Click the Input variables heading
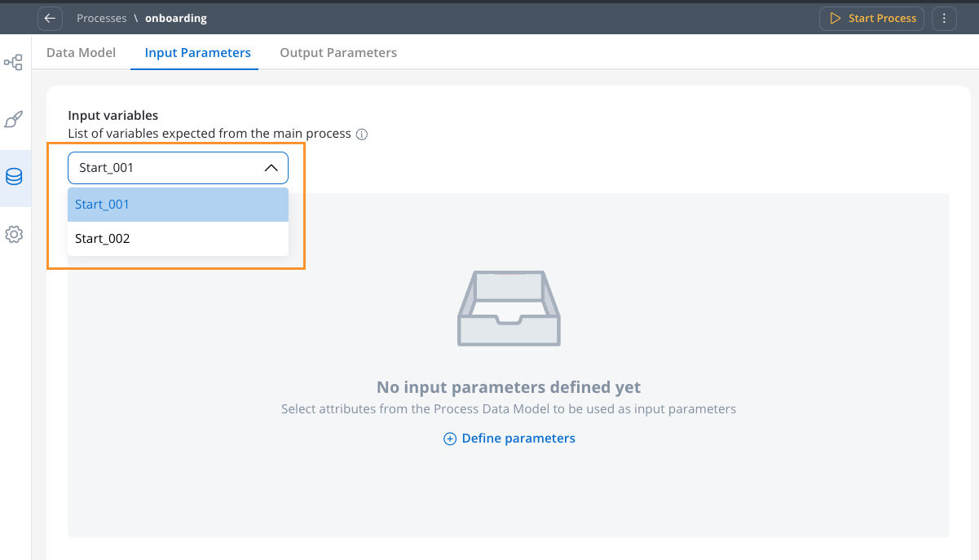The height and width of the screenshot is (560, 979). (113, 116)
